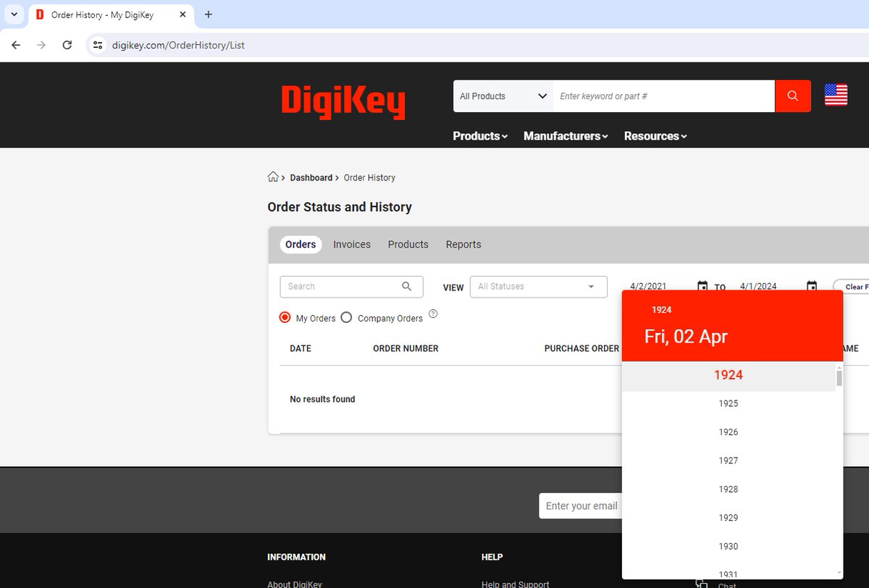Screen dimensions: 869x588
Task: Select the Company Orders radio button
Action: pos(346,317)
